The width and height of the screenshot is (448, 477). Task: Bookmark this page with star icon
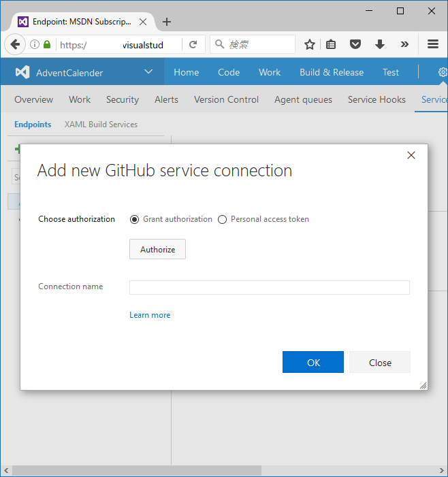click(310, 44)
